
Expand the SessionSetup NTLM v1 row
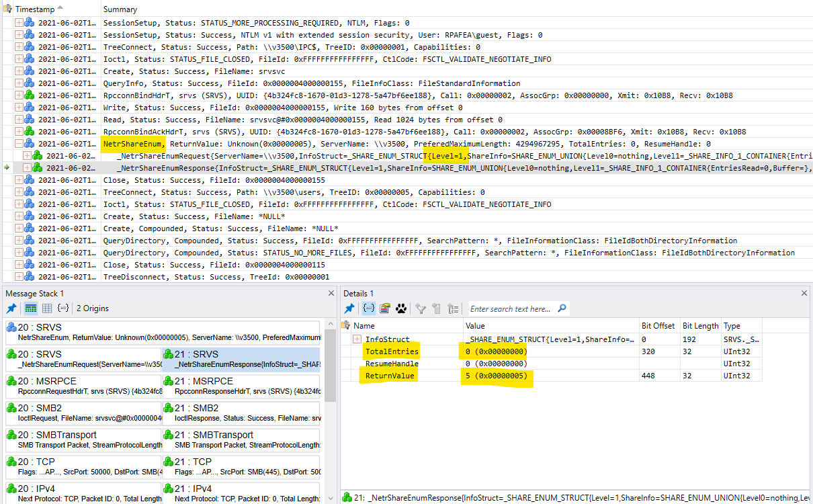(x=19, y=34)
